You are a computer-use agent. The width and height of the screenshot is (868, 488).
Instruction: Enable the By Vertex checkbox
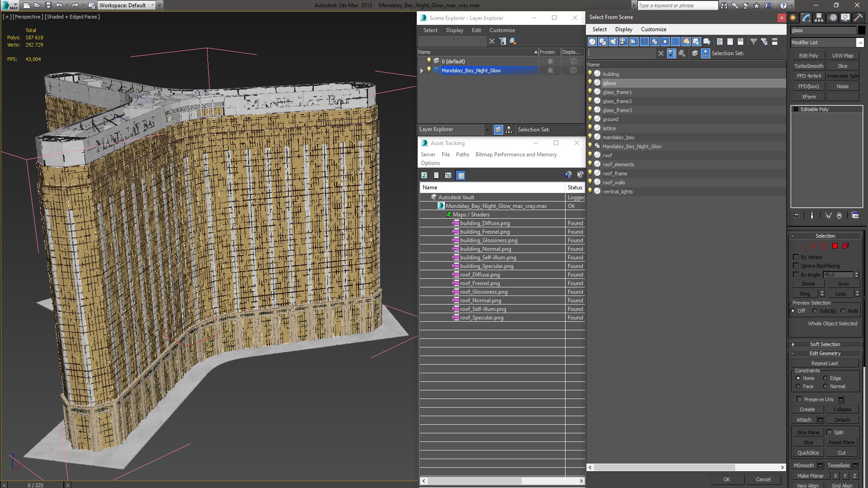point(796,257)
